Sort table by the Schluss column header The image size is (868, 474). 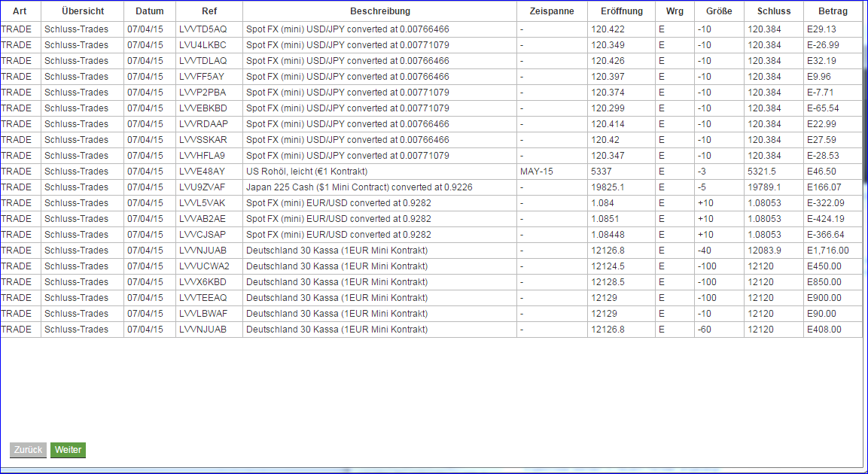pos(772,11)
